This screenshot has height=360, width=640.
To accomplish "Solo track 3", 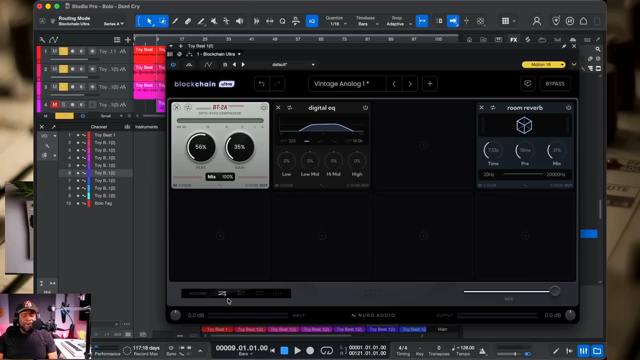I will [x=63, y=87].
